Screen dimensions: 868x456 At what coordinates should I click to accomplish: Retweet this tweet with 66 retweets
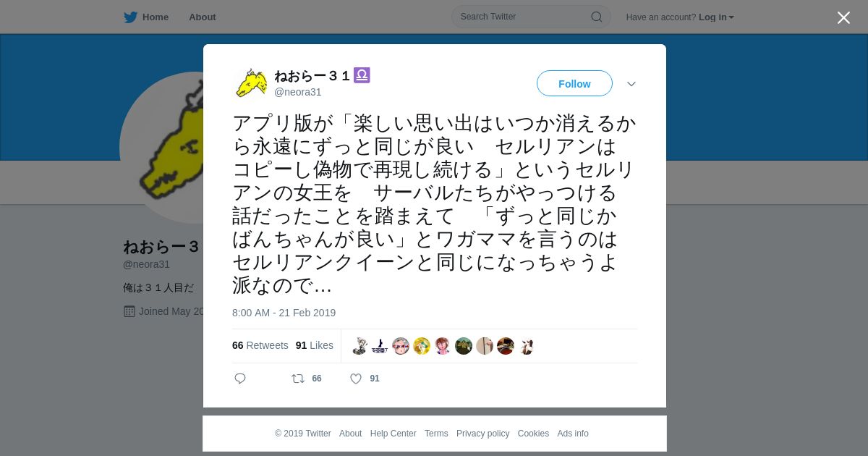(x=298, y=379)
